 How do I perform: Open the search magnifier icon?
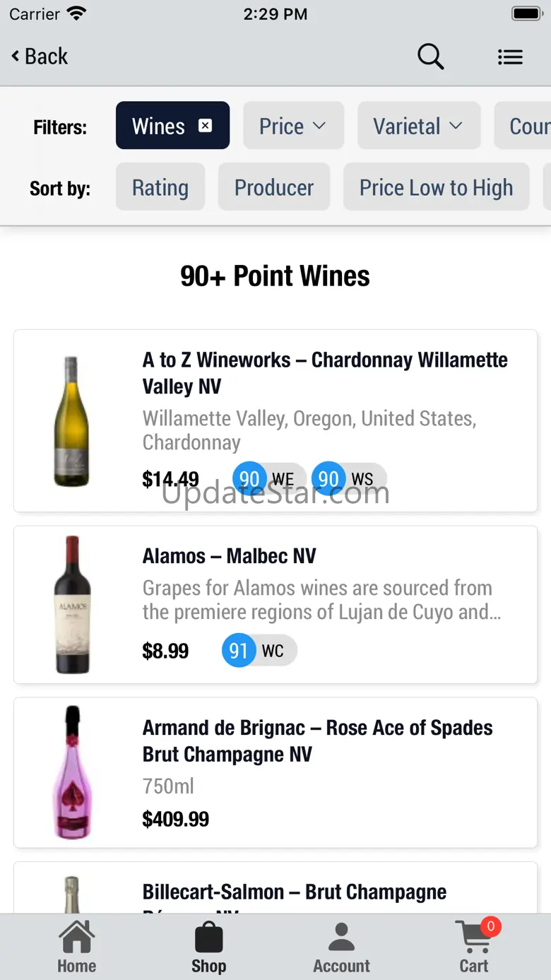pos(430,57)
